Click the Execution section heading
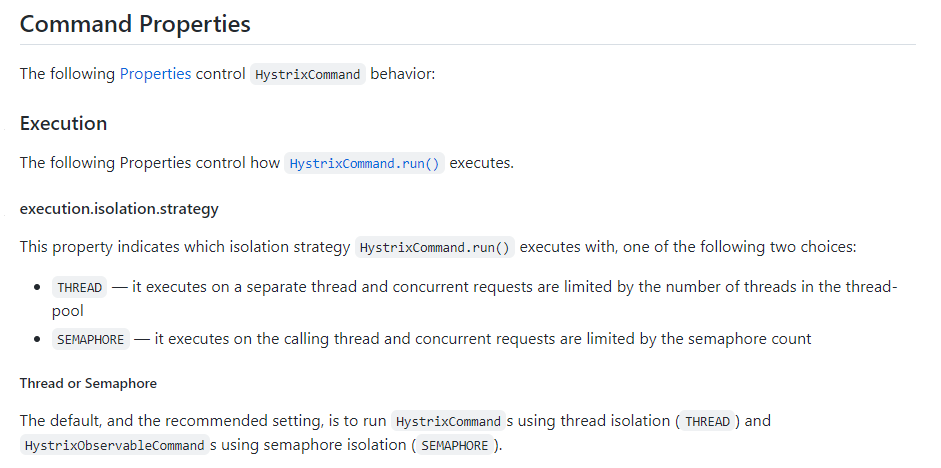Image resolution: width=941 pixels, height=468 pixels. [x=63, y=124]
